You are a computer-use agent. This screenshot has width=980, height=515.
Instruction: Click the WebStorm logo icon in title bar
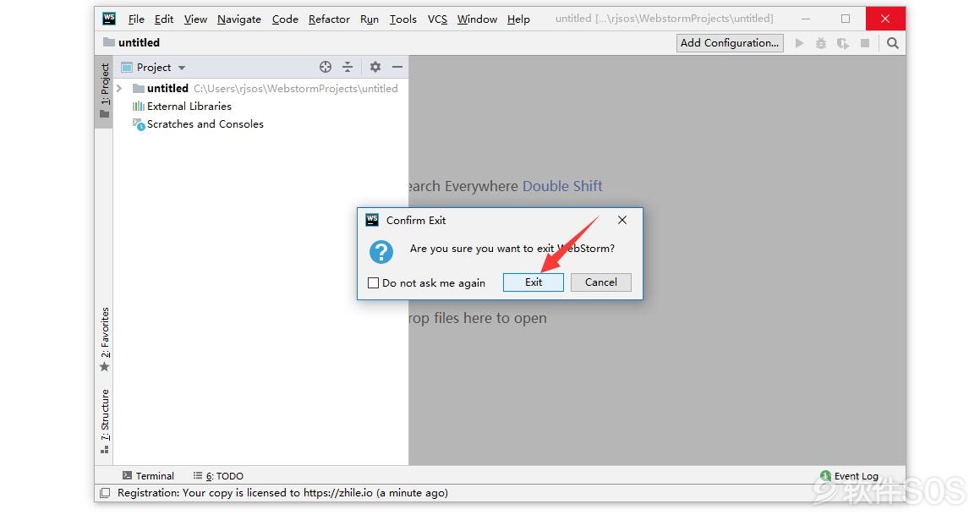pyautogui.click(x=109, y=19)
